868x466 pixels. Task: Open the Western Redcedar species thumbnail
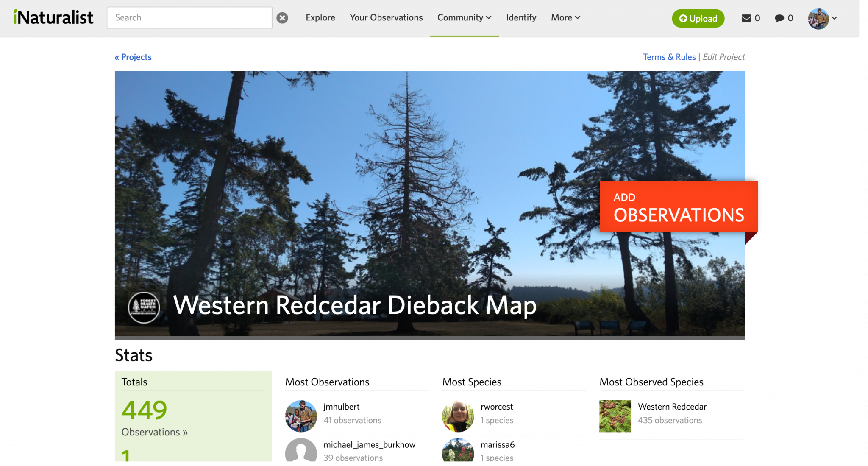tap(615, 416)
